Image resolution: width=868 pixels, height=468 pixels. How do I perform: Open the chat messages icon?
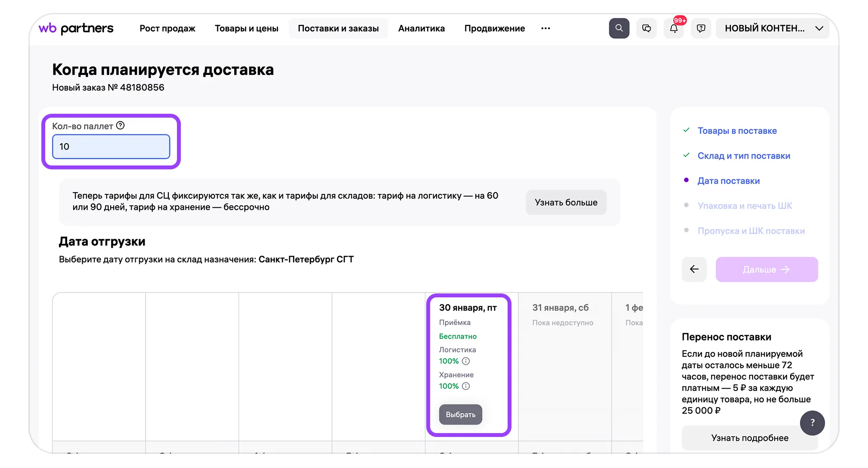(646, 28)
